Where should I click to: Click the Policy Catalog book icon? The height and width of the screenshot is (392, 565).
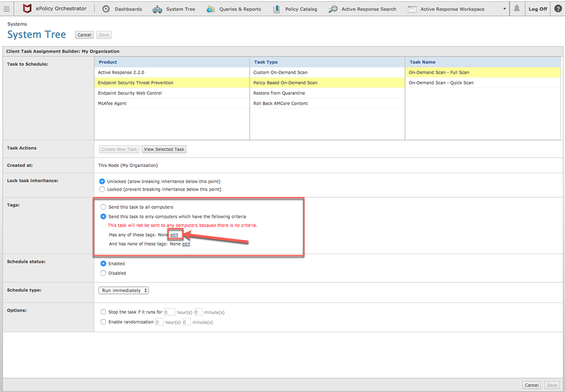coord(276,9)
